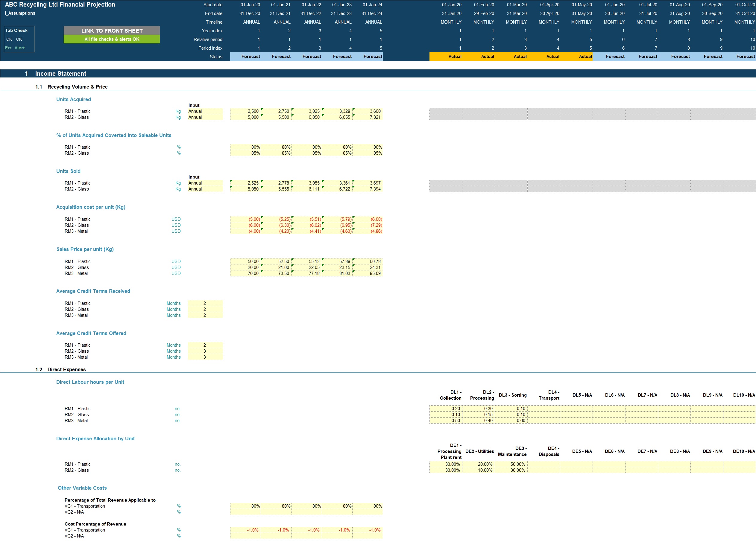
Task: Select RM1 Plastic credit terms received months cell
Action: coord(205,303)
